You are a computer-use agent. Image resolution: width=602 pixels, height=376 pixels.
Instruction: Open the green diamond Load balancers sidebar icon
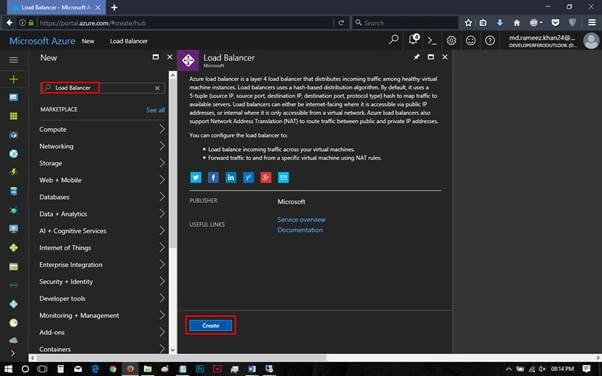[13, 248]
